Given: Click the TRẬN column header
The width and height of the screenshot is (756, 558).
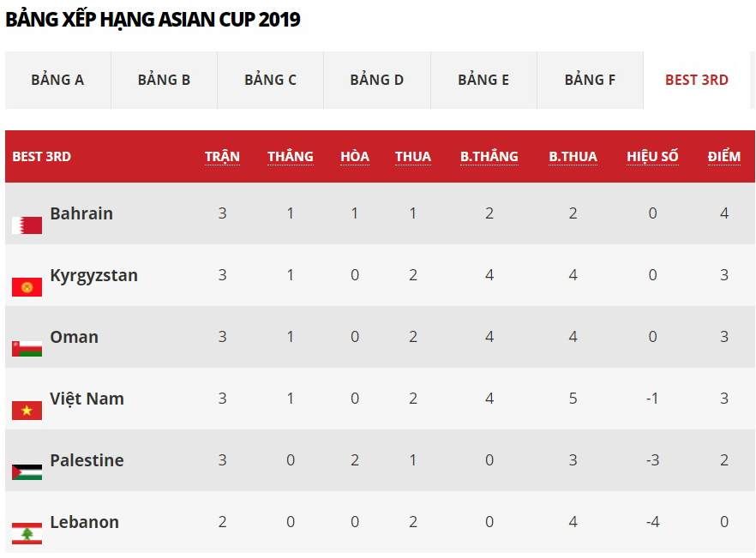Looking at the screenshot, I should point(222,157).
